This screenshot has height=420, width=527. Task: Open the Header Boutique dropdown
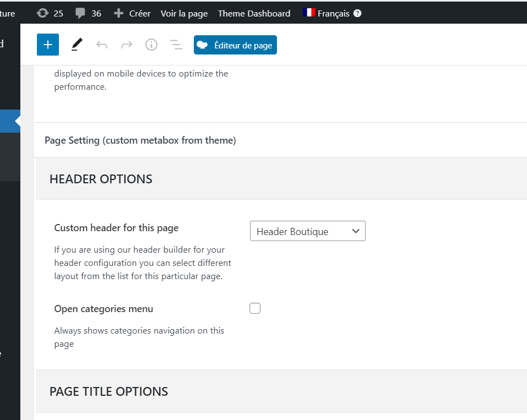point(307,231)
